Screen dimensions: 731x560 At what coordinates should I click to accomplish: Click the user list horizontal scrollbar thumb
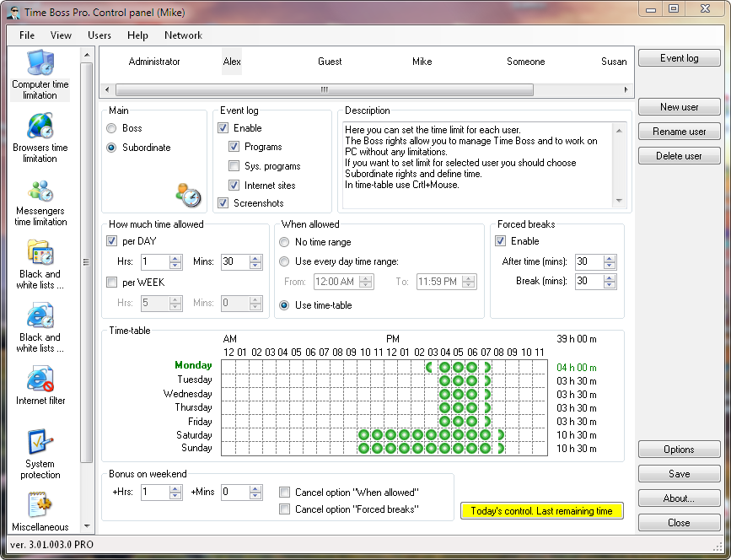click(x=325, y=89)
